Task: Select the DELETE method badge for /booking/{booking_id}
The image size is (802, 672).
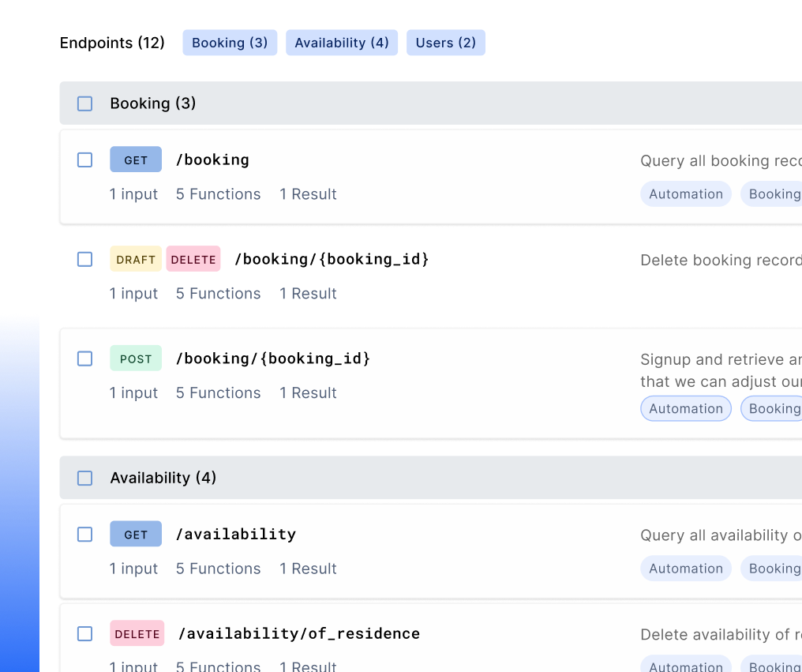Action: 193,259
